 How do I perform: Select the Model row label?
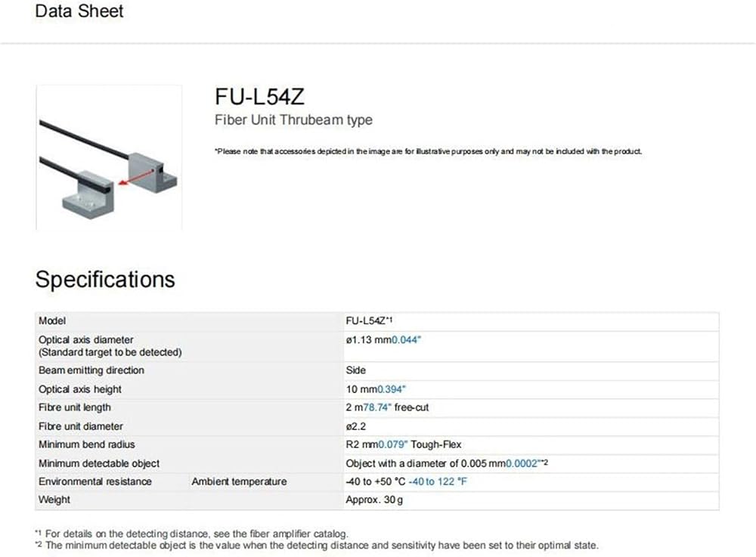tap(52, 321)
